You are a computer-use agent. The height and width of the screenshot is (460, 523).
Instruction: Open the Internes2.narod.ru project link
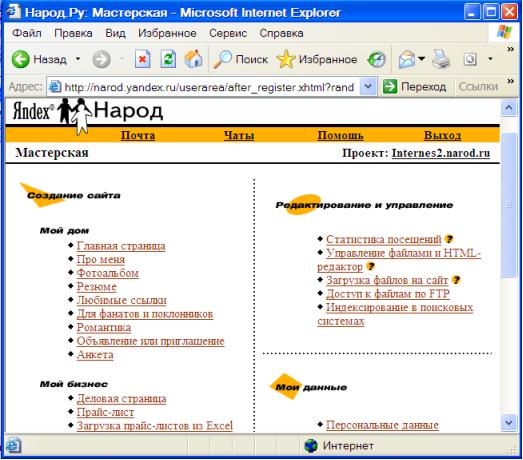pyautogui.click(x=441, y=153)
